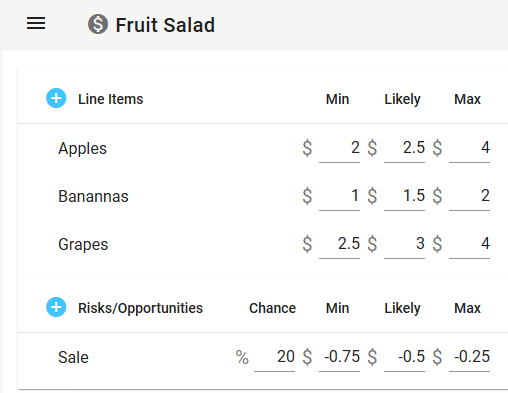Edit the Apples Min value
This screenshot has width=508, height=393.
(339, 148)
